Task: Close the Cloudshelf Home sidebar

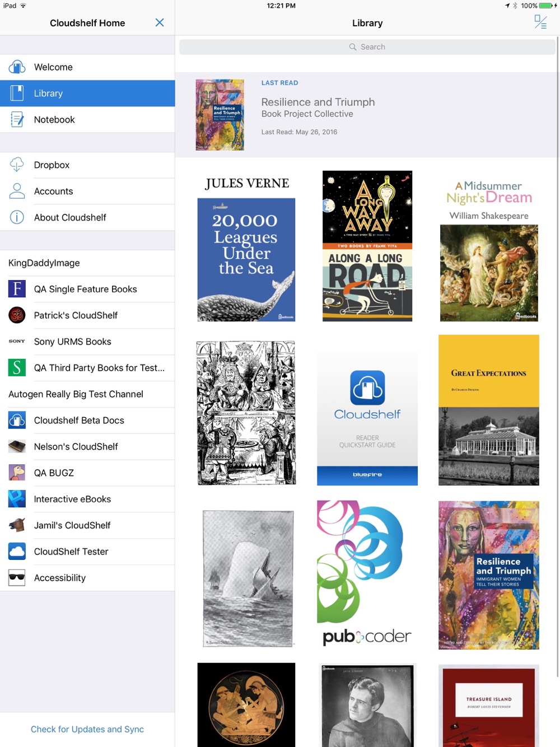Action: [x=160, y=22]
